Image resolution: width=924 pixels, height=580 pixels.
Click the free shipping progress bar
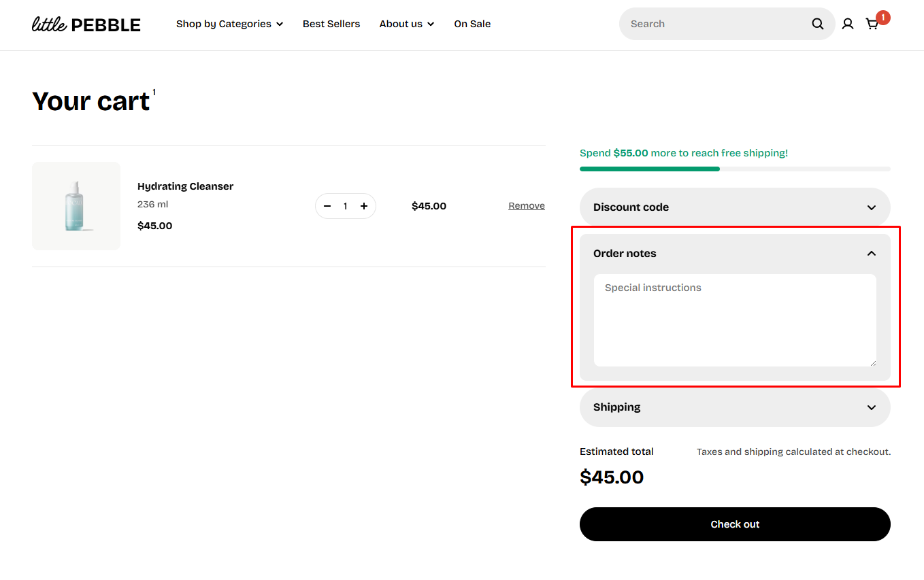tap(735, 169)
